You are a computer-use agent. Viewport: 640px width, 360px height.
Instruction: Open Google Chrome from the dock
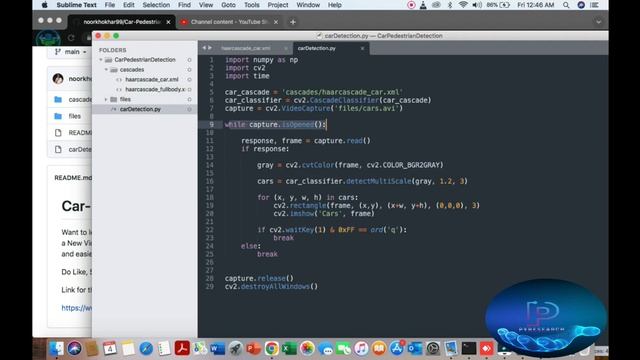point(271,348)
